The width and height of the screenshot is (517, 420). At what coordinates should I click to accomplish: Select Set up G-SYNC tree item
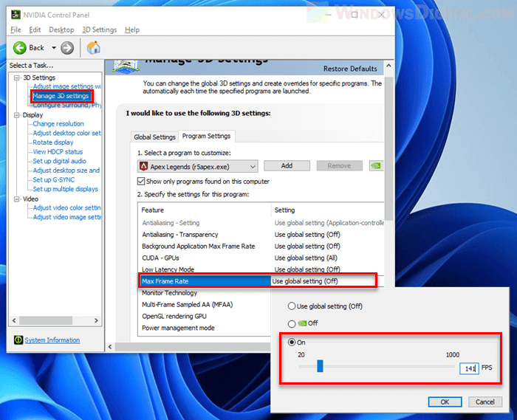pyautogui.click(x=54, y=180)
